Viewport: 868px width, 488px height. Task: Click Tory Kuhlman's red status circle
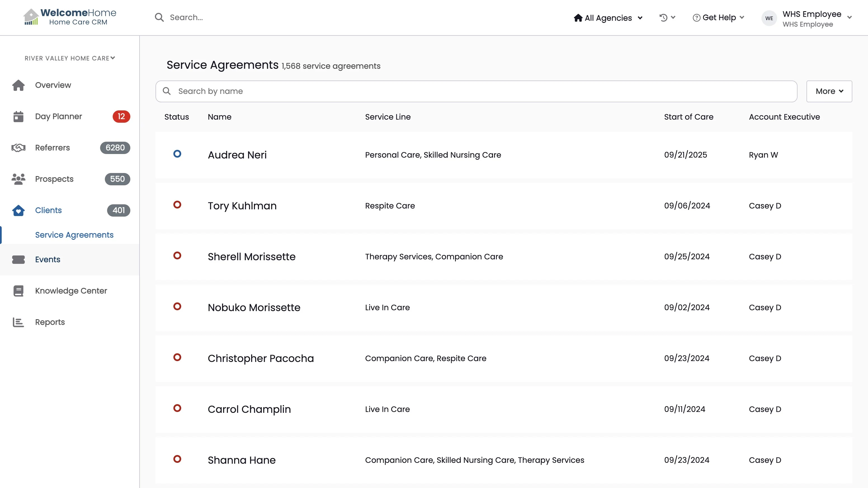pos(177,205)
